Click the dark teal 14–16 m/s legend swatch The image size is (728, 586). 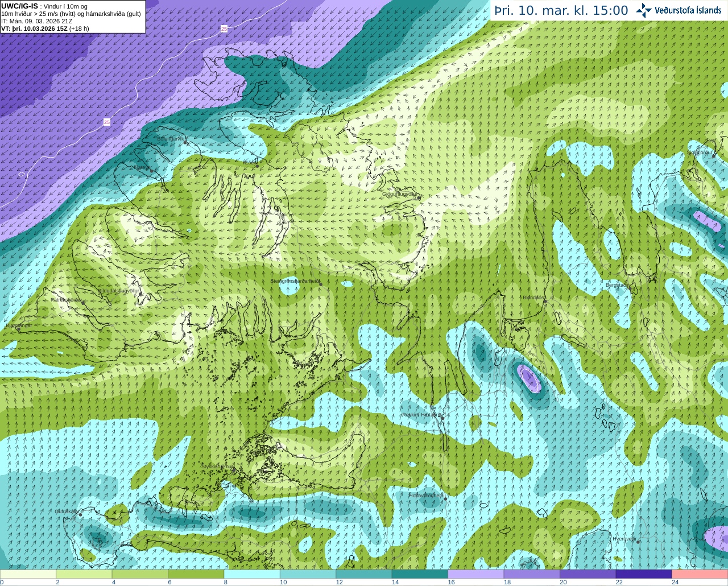tap(420, 574)
